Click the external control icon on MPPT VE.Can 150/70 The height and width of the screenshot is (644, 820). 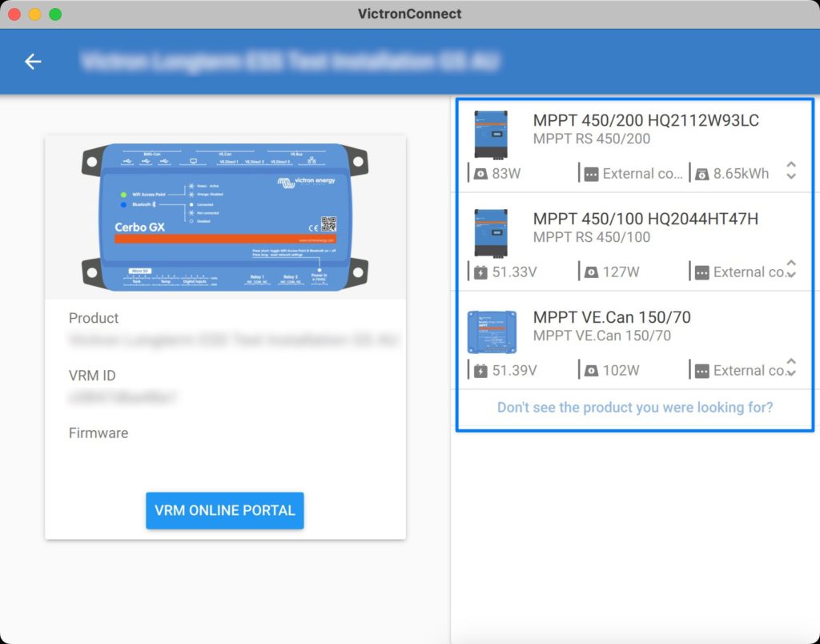(x=701, y=370)
